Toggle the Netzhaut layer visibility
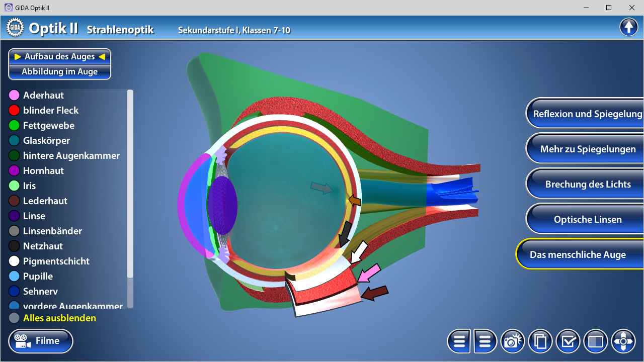Viewport: 644px width, 362px height. [43, 246]
